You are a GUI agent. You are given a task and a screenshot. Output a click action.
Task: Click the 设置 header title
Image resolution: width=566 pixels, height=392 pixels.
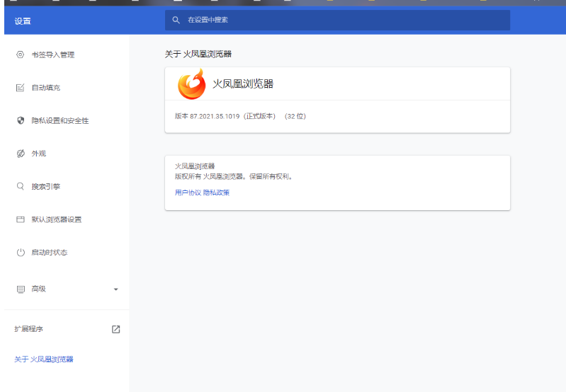[23, 21]
